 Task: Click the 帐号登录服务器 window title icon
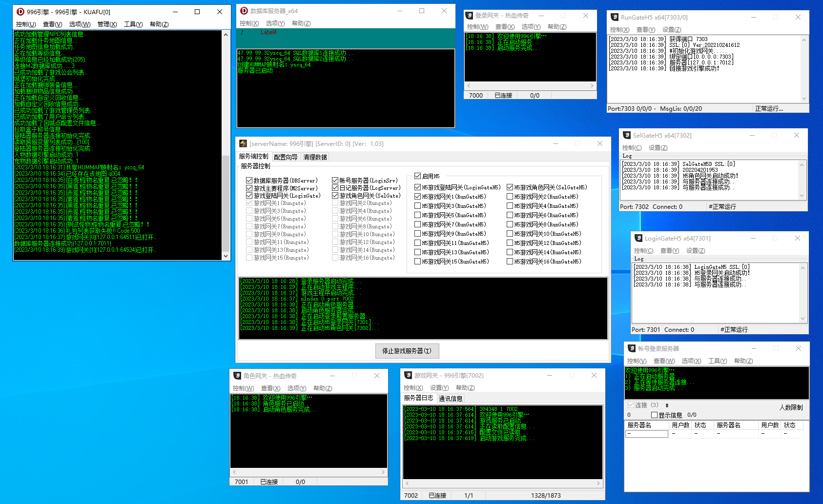tap(632, 348)
